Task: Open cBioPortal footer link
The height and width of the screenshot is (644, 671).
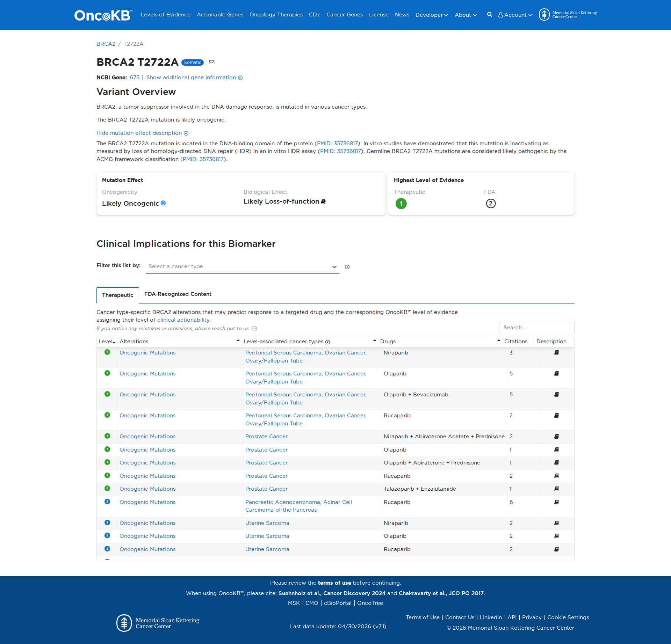Action: (x=338, y=603)
